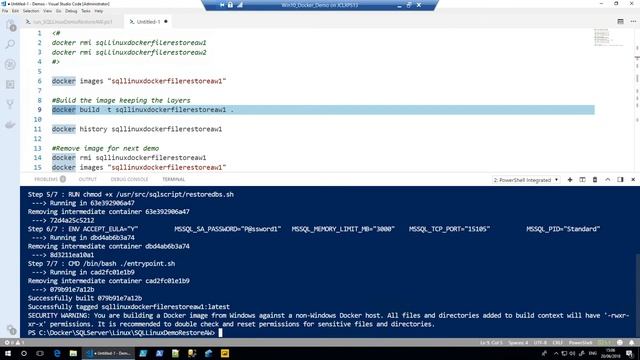
Task: Open the File menu
Action: click(x=5, y=11)
